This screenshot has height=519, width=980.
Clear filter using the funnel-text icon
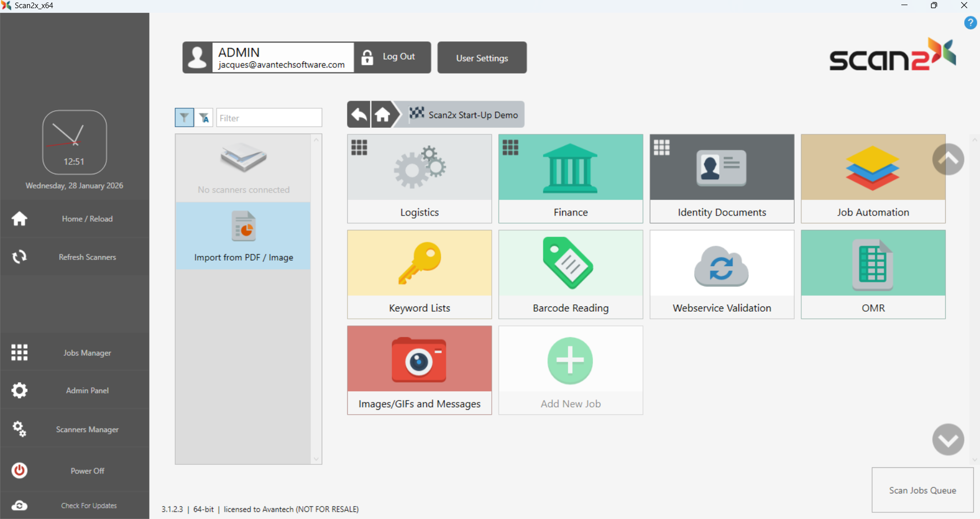204,117
